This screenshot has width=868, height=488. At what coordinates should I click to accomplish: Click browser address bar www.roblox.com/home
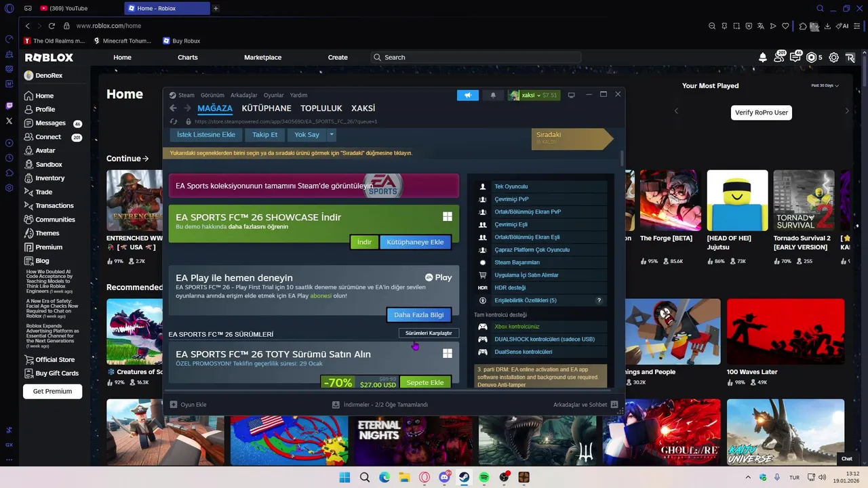point(108,26)
